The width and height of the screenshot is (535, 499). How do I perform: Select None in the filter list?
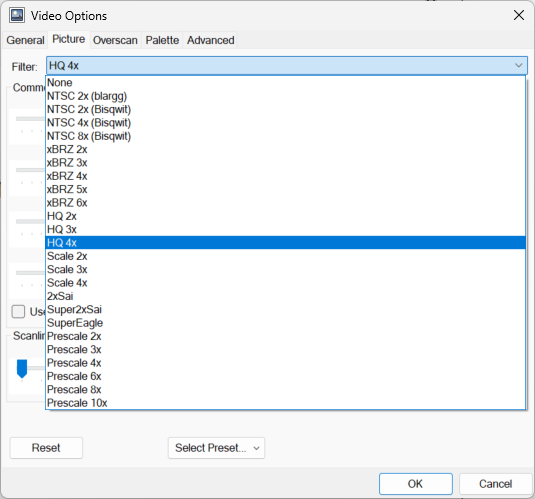[x=285, y=83]
